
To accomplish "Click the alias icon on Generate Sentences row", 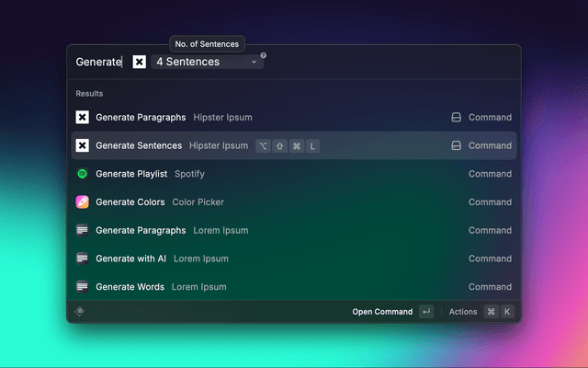I will (456, 145).
